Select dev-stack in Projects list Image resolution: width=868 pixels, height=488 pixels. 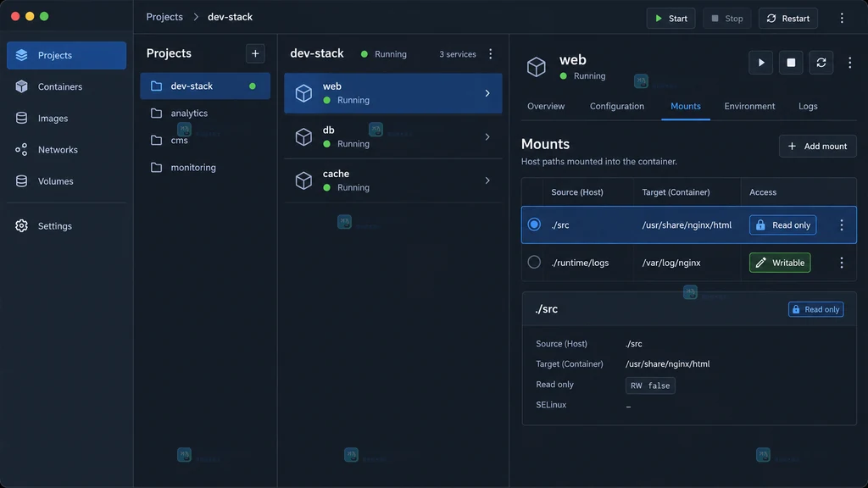pos(205,86)
